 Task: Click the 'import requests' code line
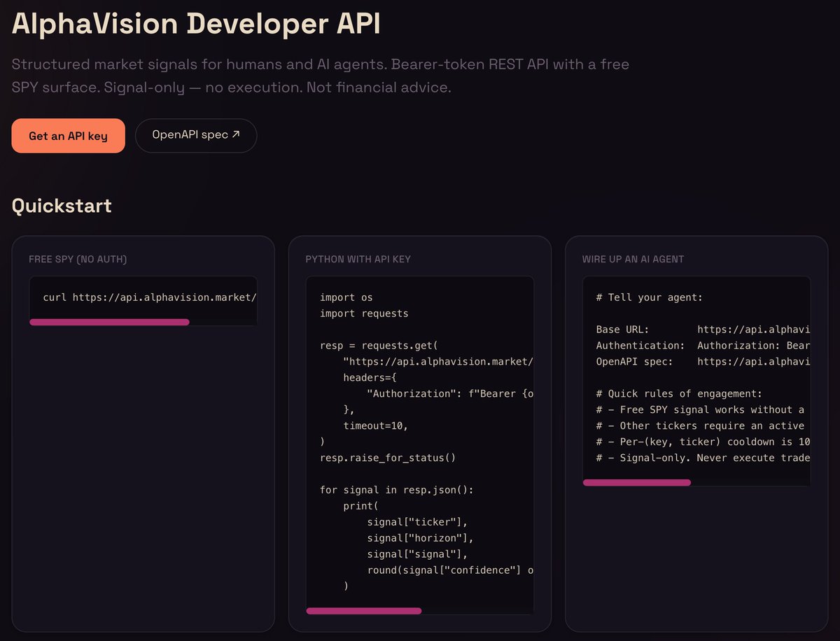[364, 314]
